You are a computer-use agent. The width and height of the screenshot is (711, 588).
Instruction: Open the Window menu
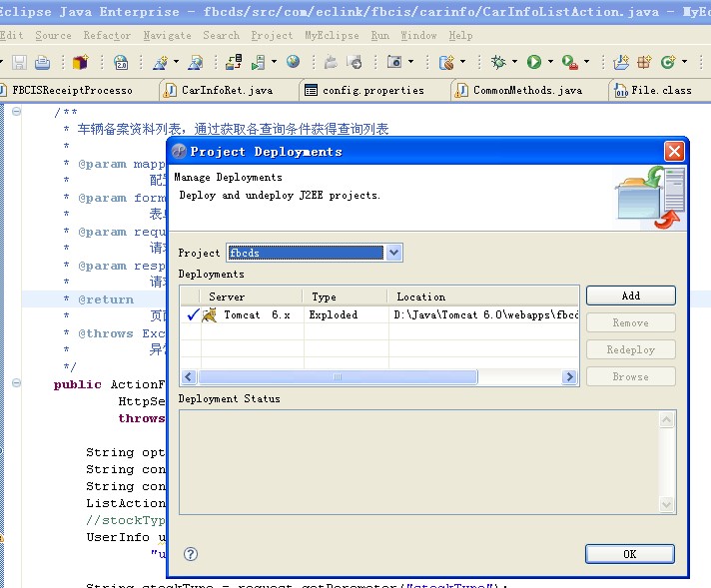pos(418,35)
